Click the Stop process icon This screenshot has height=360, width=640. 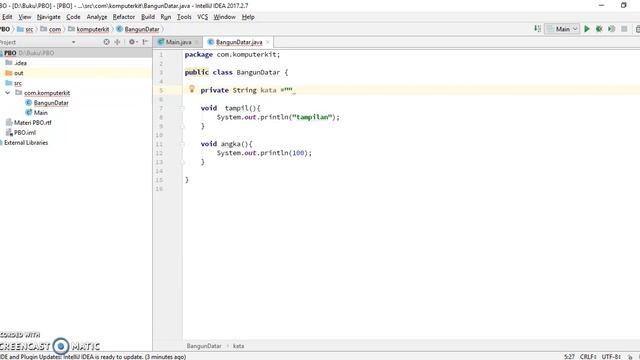coord(624,29)
